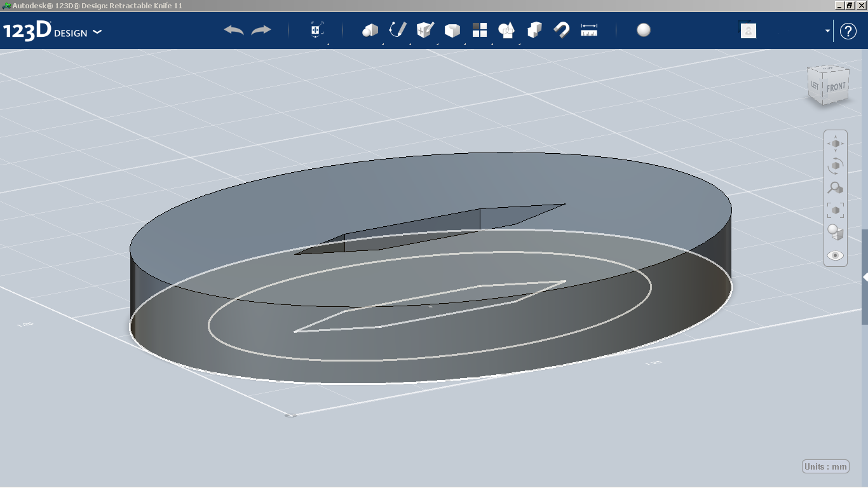Select the Zoom navigation tool

point(836,188)
